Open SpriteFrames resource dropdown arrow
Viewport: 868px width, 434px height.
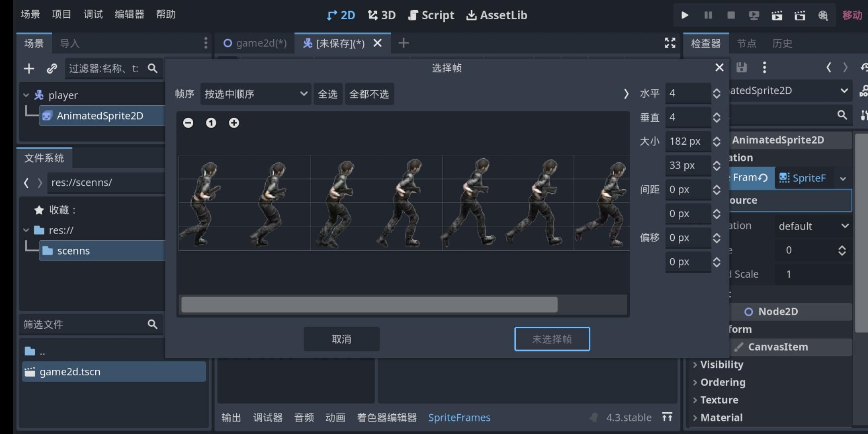843,178
